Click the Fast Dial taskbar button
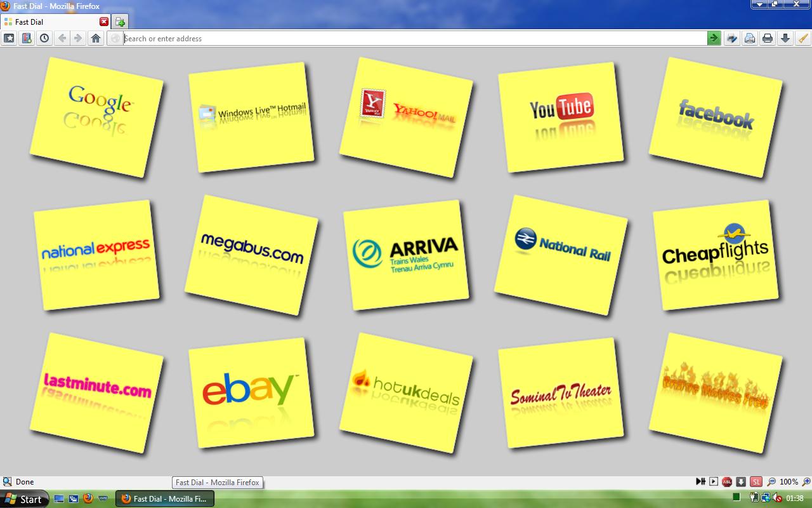This screenshot has width=812, height=508. tap(167, 499)
